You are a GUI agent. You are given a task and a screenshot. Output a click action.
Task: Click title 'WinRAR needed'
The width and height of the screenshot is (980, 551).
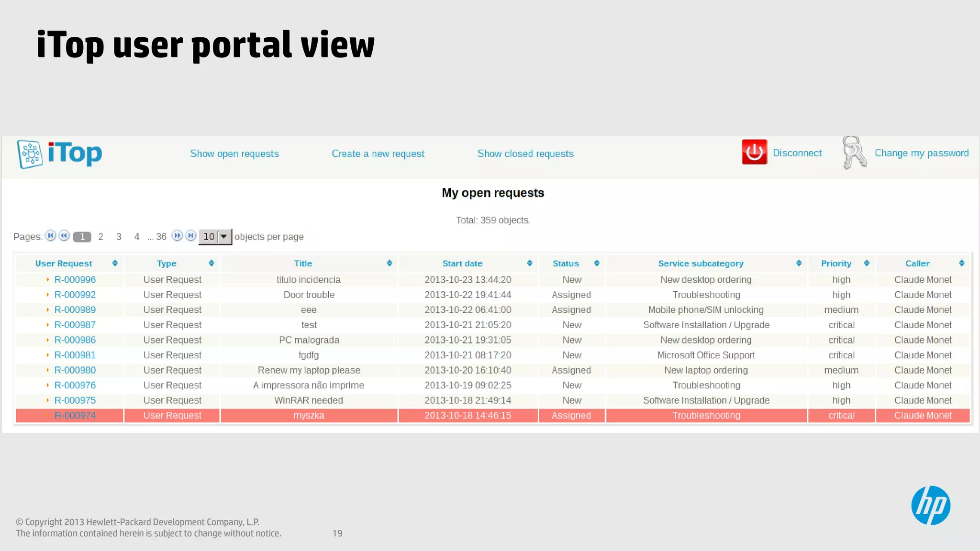pos(309,400)
